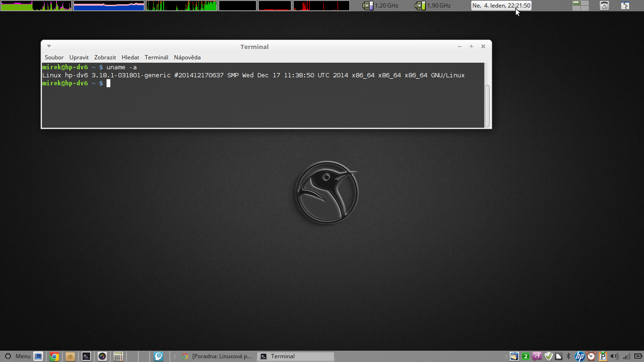The height and width of the screenshot is (362, 644).
Task: Click the uname -a output line text
Action: [x=254, y=75]
